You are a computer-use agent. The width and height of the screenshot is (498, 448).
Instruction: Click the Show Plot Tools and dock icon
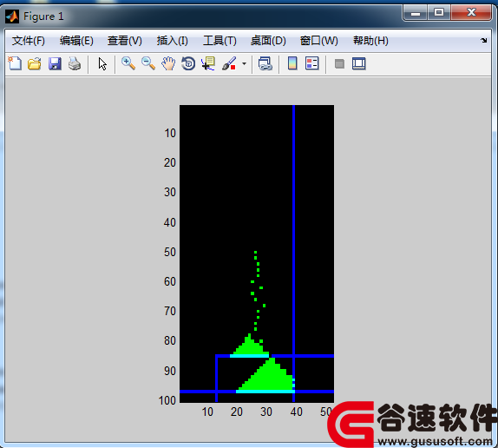point(359,63)
